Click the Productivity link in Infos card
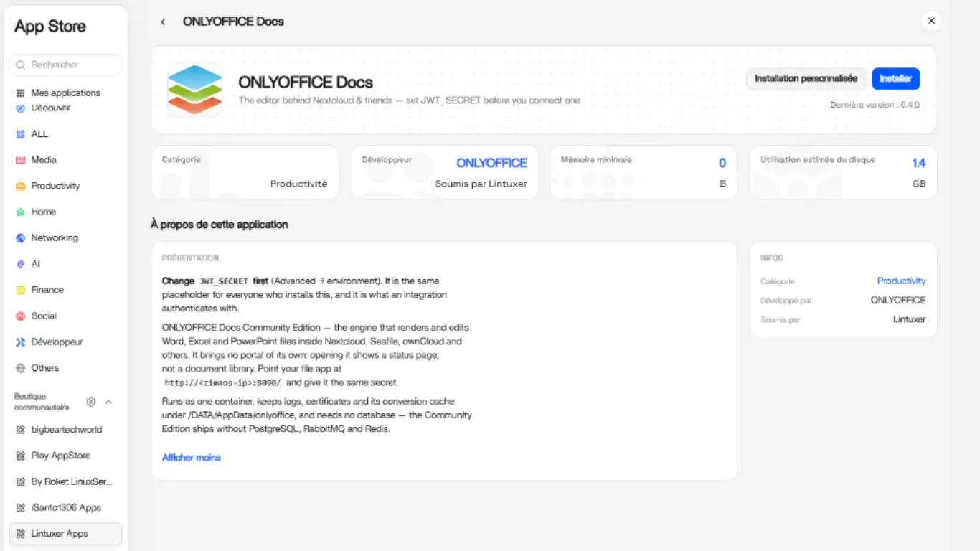The height and width of the screenshot is (551, 980). pos(901,281)
